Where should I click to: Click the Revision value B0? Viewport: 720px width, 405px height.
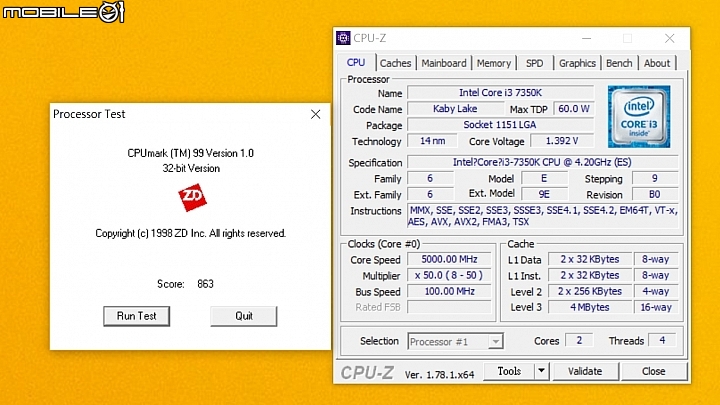[655, 194]
